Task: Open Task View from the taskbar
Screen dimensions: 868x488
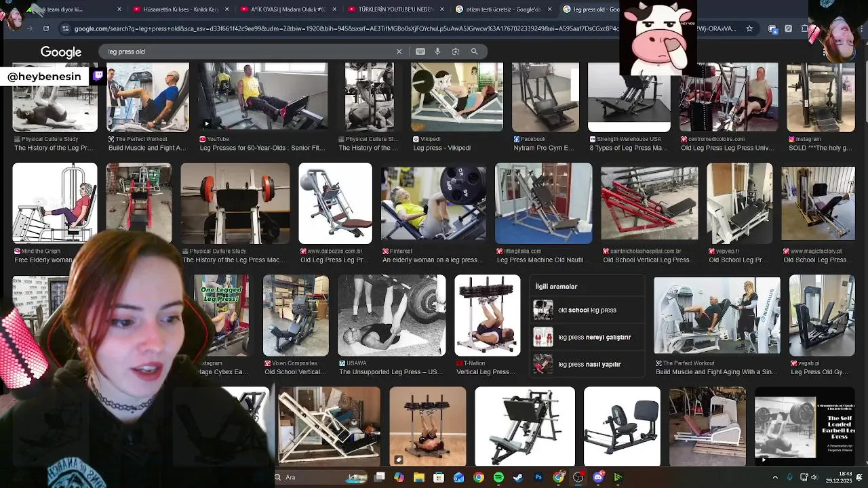Action: pyautogui.click(x=380, y=477)
